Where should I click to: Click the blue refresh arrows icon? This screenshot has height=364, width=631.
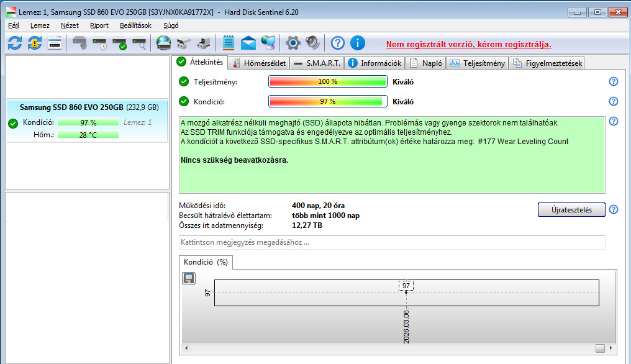[x=15, y=43]
